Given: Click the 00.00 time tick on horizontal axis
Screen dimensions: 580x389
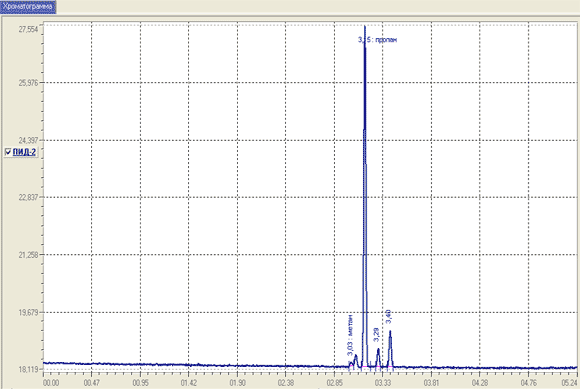Looking at the screenshot, I should 51,383.
